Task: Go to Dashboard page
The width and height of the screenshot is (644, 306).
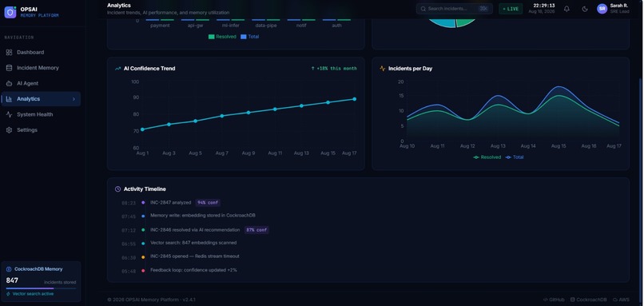Action: [x=41, y=53]
